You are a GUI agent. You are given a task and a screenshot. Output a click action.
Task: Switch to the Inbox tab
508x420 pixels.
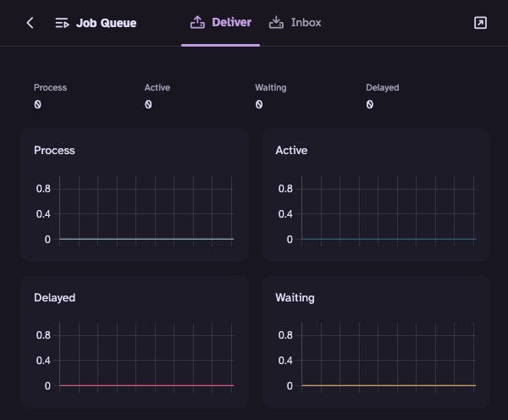click(x=295, y=23)
